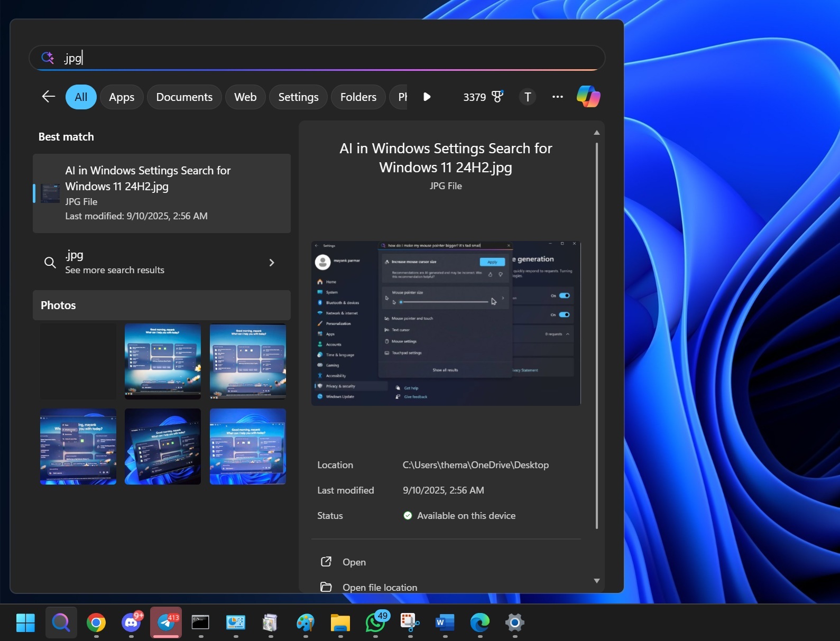The image size is (840, 641).
Task: Open File Explorer from the taskbar
Action: click(340, 623)
